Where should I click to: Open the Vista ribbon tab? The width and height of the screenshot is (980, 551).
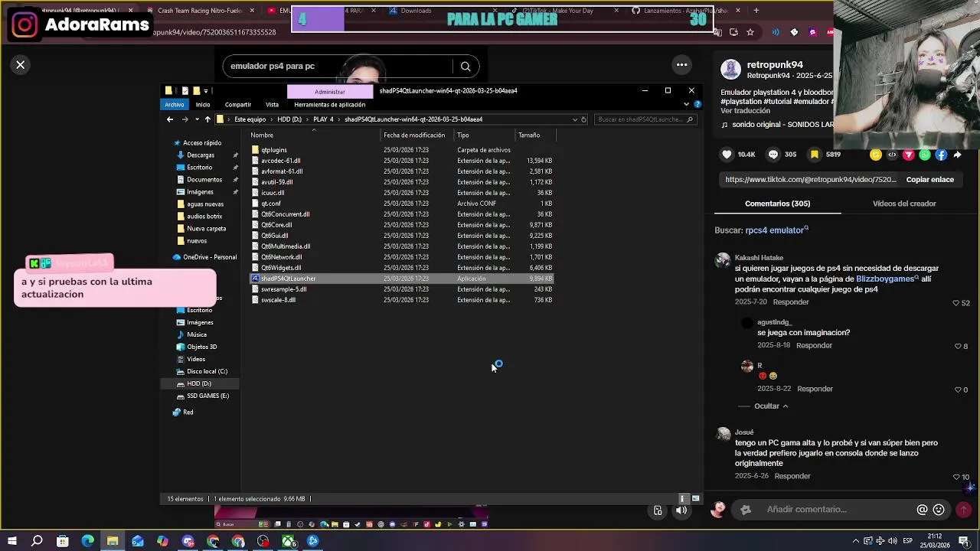pyautogui.click(x=272, y=104)
